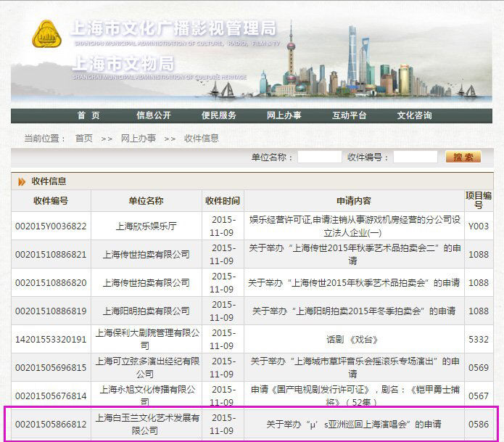Image resolution: width=504 pixels, height=442 pixels.
Task: Click the 项目编号 column header
Action: pyautogui.click(x=479, y=200)
